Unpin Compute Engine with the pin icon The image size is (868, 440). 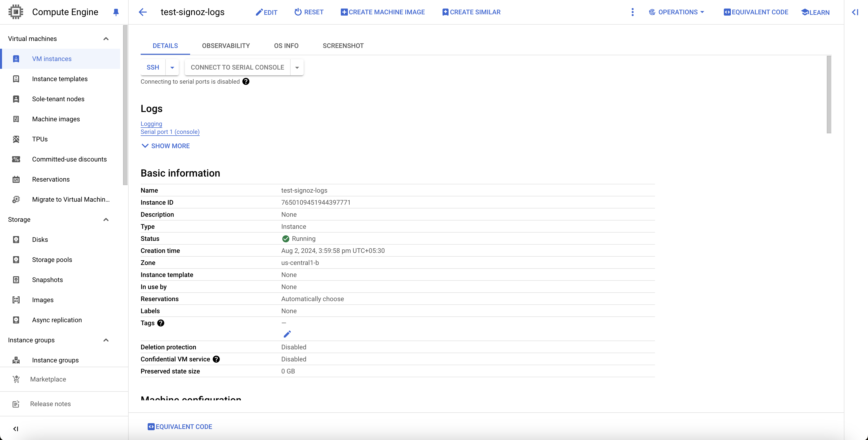tap(116, 12)
